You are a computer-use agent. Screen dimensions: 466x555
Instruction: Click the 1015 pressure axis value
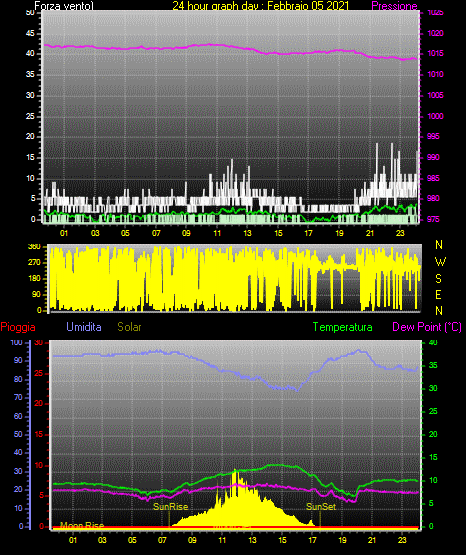click(x=435, y=53)
